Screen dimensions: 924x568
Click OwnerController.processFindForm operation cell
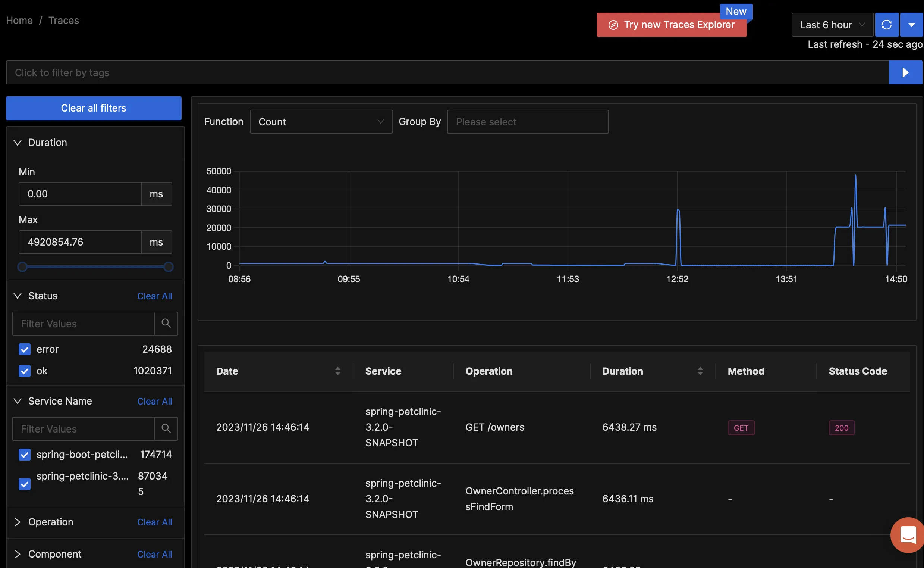pos(520,499)
